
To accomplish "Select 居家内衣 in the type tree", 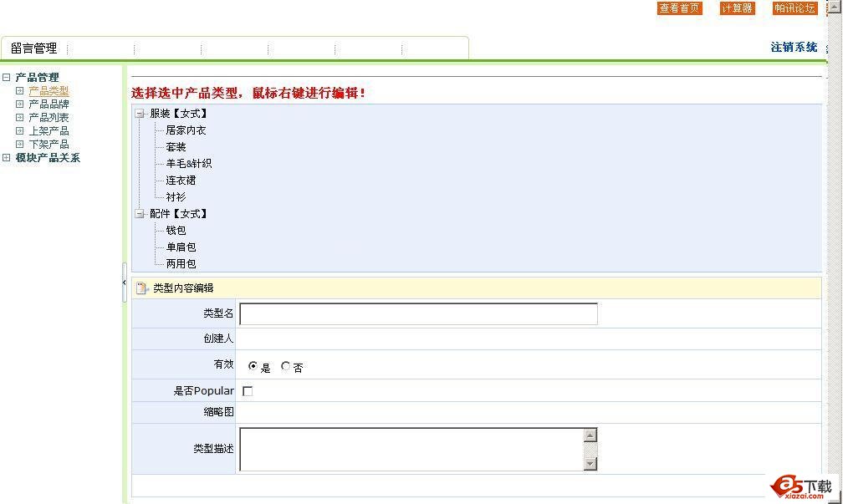I will 186,130.
